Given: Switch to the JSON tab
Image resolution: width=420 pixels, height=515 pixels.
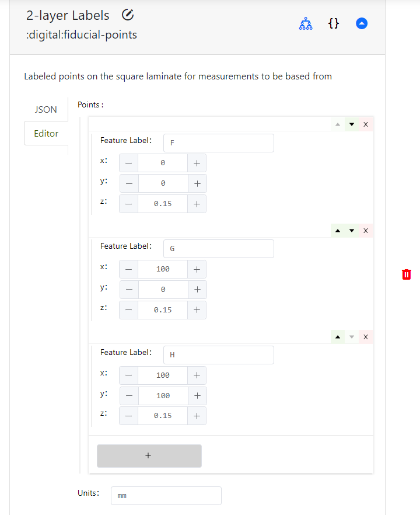Looking at the screenshot, I should coord(46,109).
